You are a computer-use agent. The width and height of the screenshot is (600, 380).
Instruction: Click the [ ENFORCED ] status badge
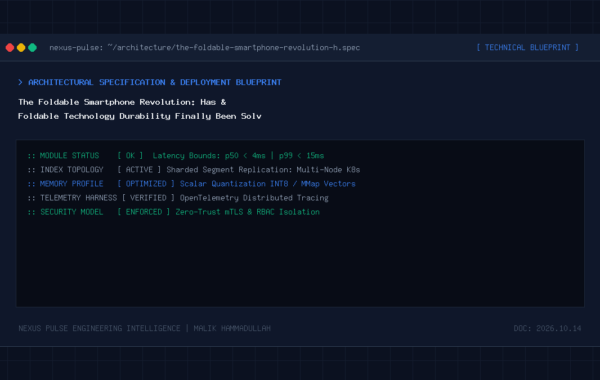coord(143,212)
